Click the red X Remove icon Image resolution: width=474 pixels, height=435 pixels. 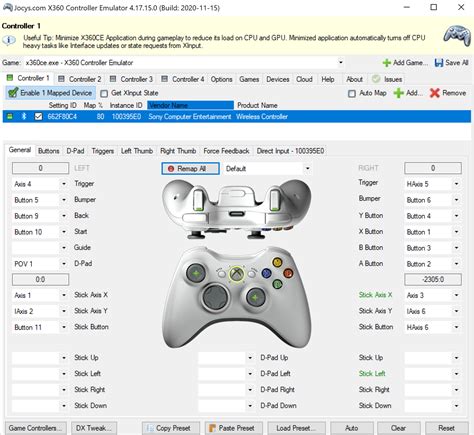[435, 93]
